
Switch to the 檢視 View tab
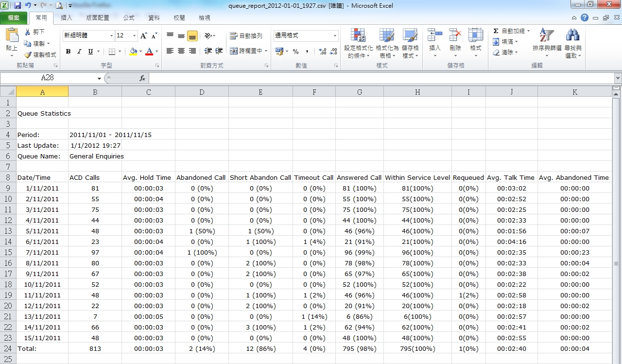[x=205, y=18]
